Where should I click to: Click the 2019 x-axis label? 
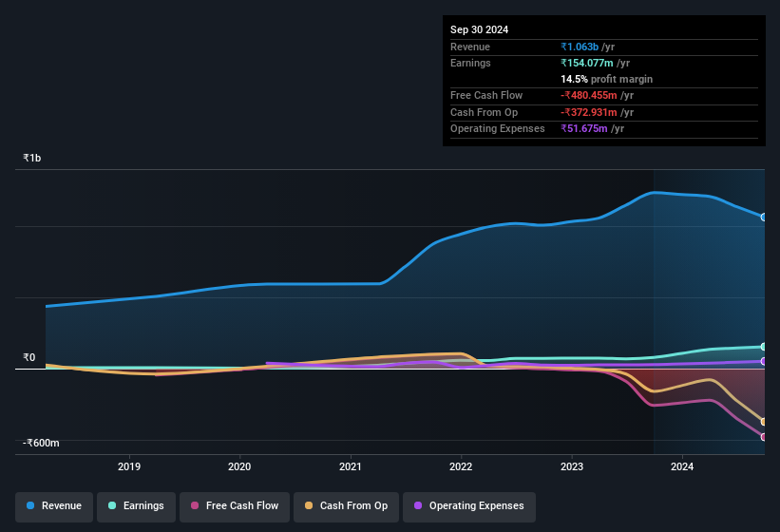coord(129,466)
